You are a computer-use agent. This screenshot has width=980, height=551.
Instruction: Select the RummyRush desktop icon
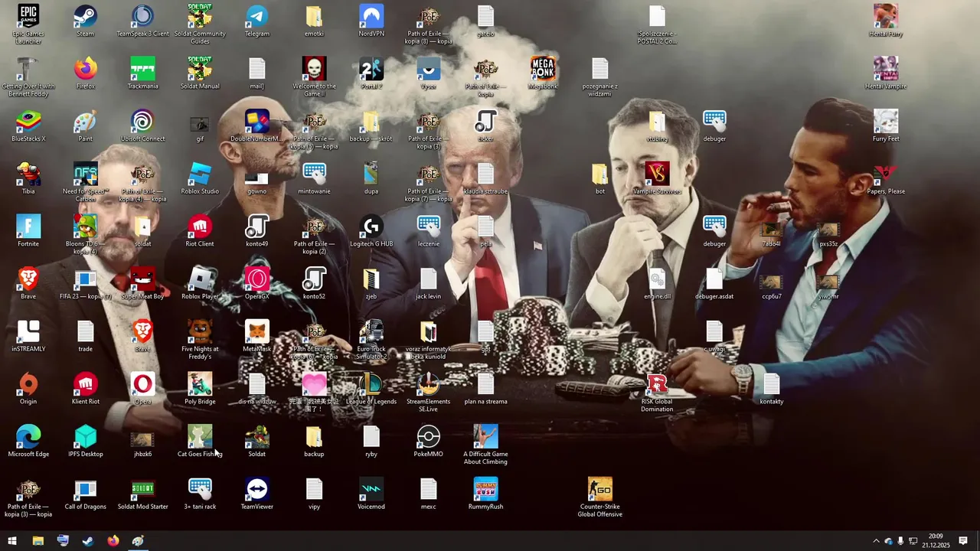(x=485, y=494)
